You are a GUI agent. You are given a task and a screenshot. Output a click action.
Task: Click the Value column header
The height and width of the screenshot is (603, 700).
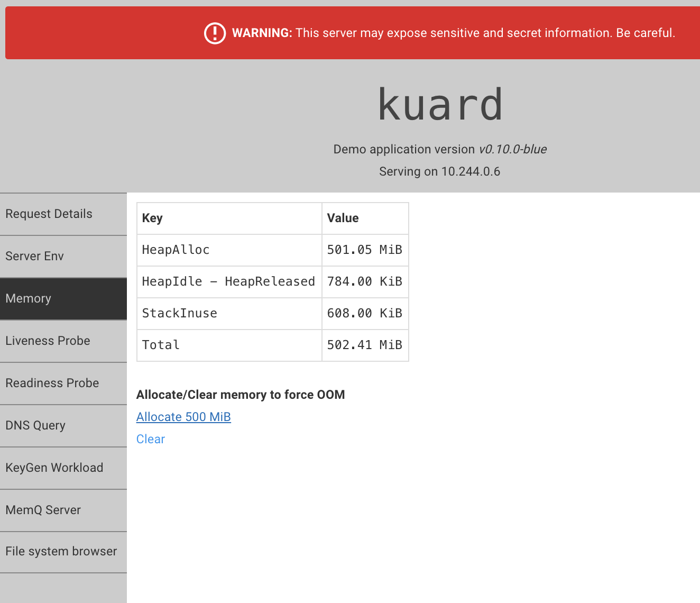pos(365,218)
